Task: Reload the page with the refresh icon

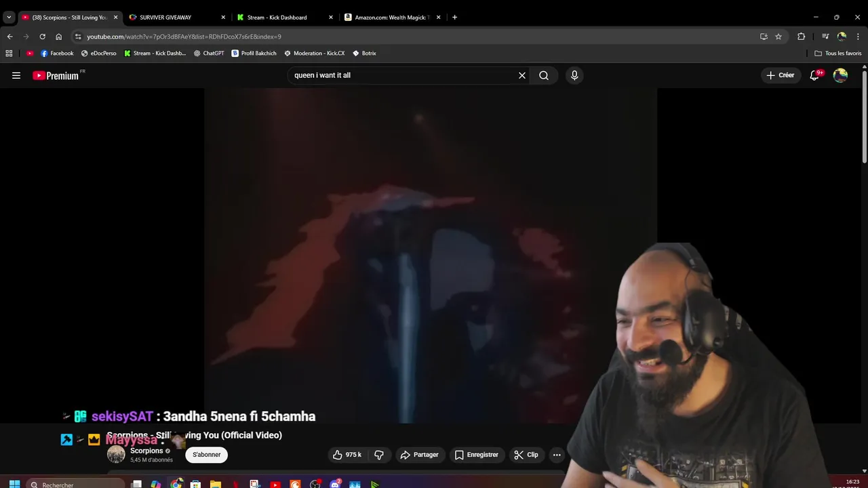Action: [x=42, y=37]
